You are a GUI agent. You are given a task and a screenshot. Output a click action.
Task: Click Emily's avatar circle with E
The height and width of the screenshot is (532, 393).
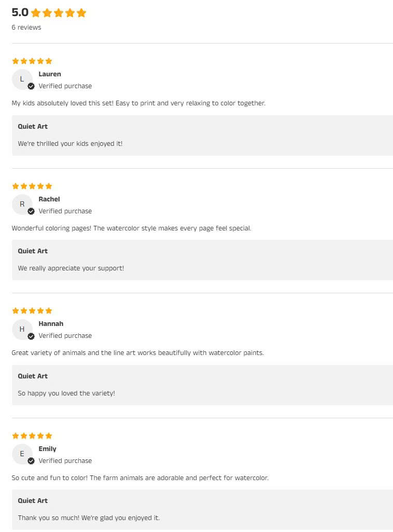pyautogui.click(x=21, y=454)
